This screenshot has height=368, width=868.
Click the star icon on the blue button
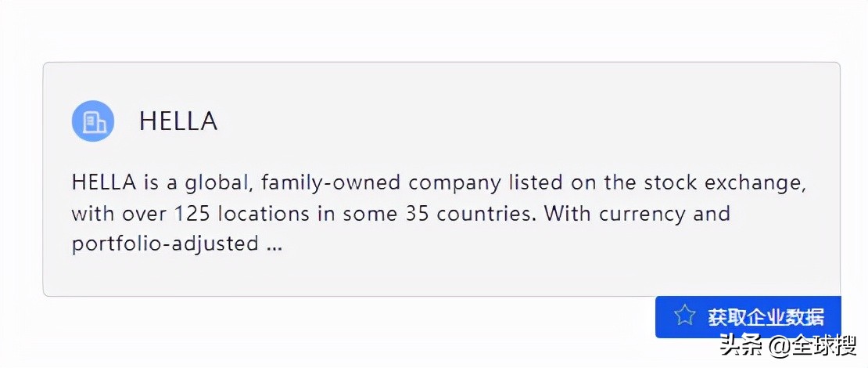click(685, 316)
